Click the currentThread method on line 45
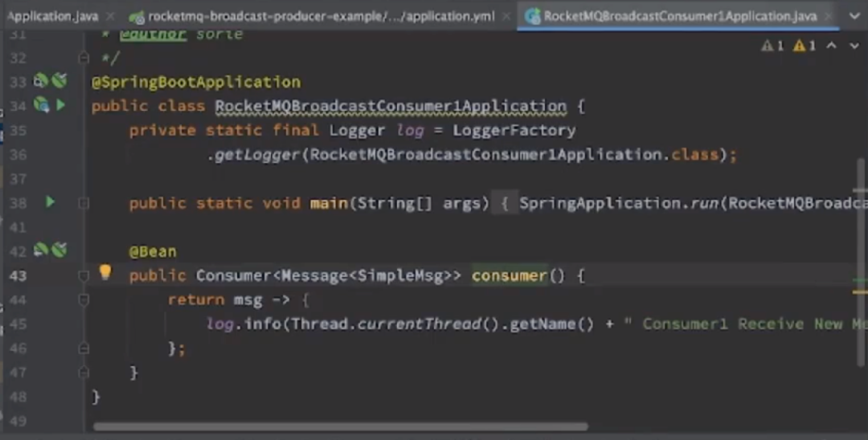Image resolution: width=868 pixels, height=440 pixels. pos(420,324)
